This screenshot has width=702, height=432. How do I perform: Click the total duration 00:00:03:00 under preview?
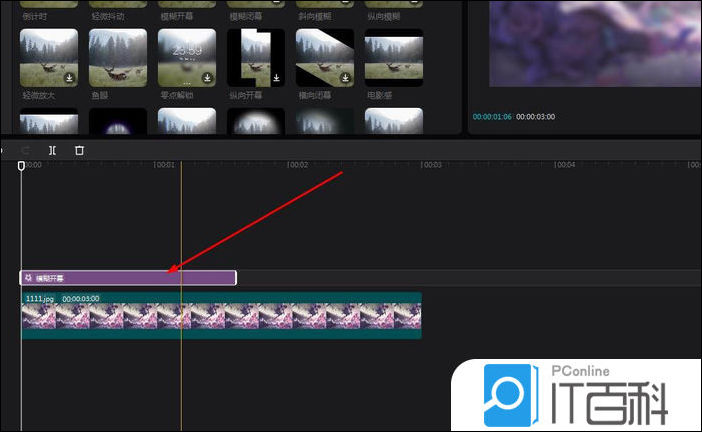[x=535, y=117]
